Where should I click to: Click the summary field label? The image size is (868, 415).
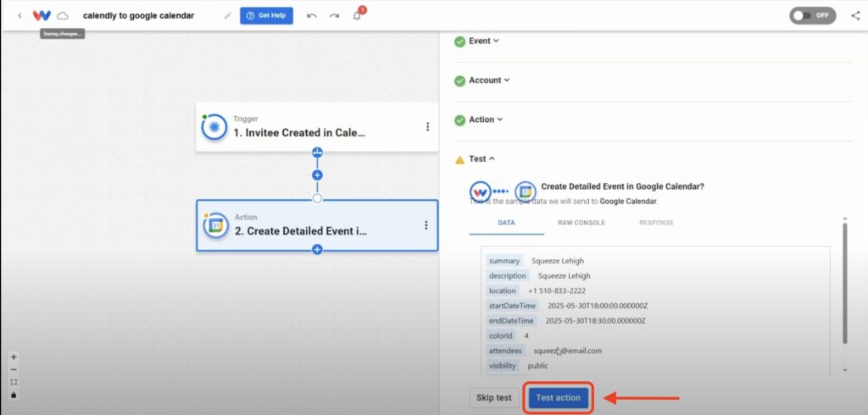coord(504,261)
